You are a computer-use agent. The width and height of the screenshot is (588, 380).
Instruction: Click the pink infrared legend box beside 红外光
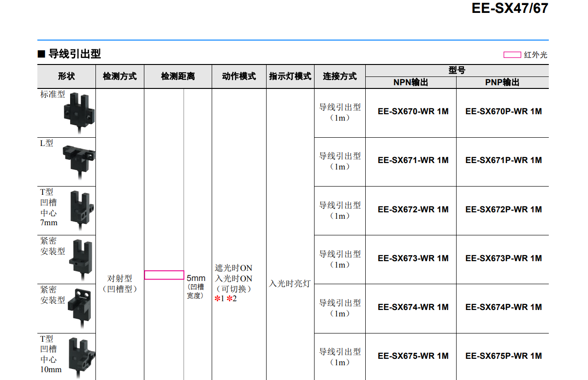point(512,55)
